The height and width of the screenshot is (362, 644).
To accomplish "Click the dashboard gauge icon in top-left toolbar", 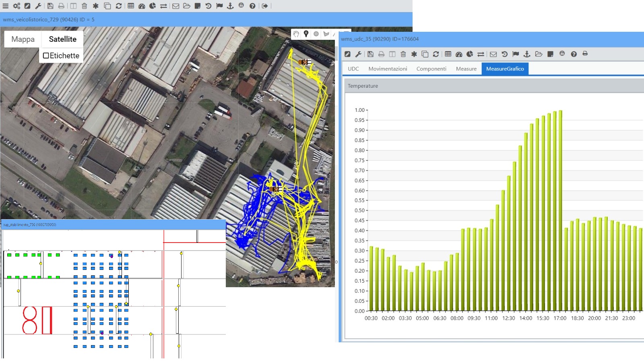I will pyautogui.click(x=142, y=6).
